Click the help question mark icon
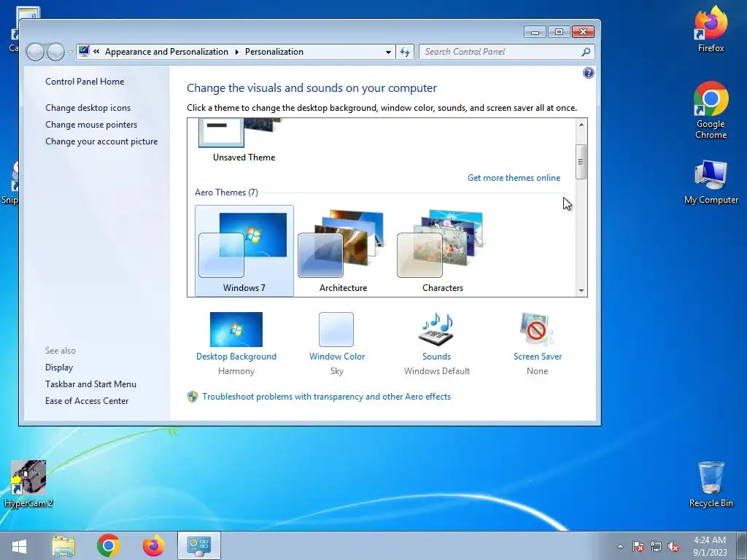747x560 pixels. (589, 73)
